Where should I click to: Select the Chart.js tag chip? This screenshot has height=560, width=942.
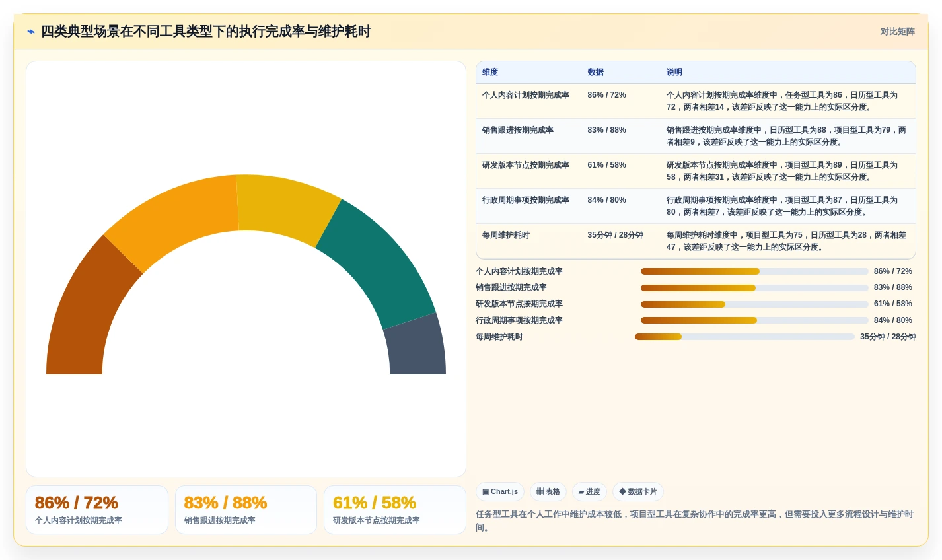500,492
